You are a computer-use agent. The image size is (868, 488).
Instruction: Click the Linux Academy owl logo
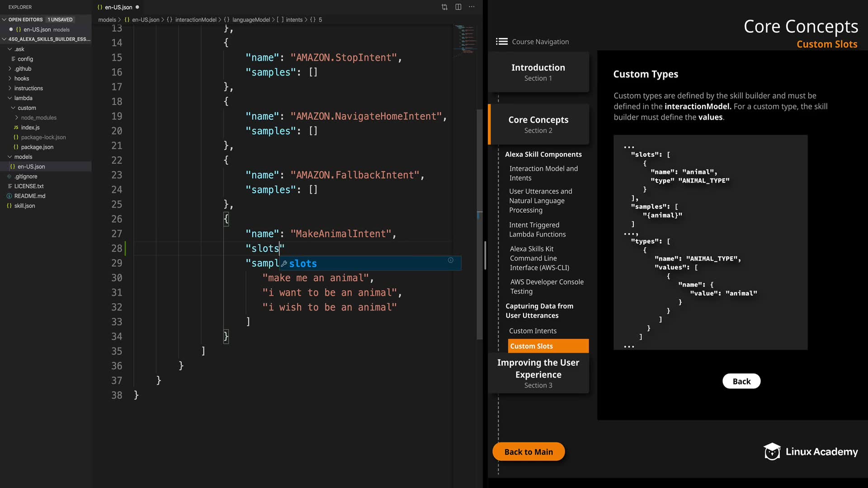(772, 451)
